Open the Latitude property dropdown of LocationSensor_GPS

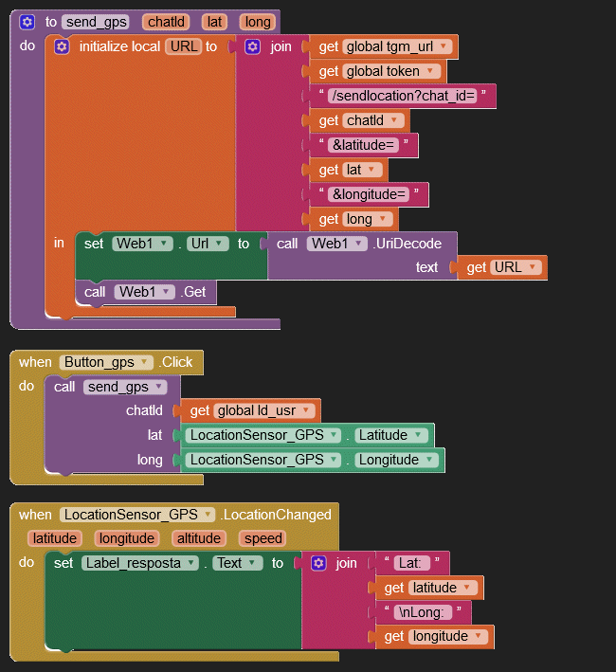point(418,435)
